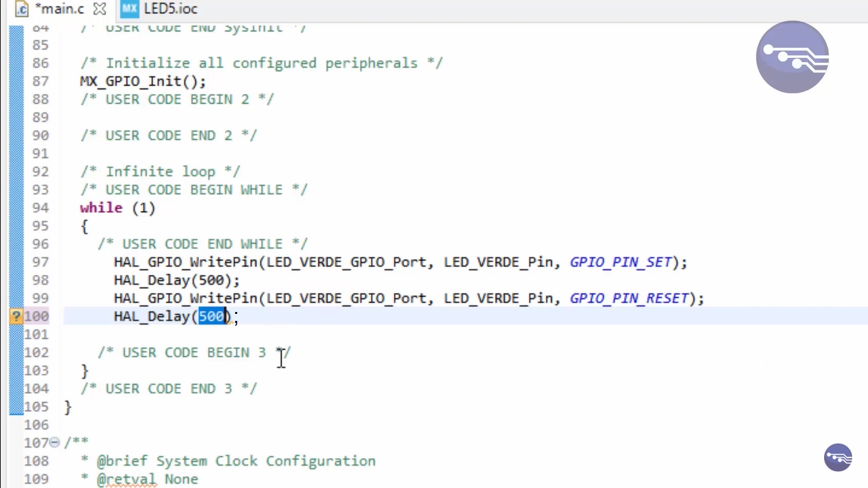
Task: Switch to the LED5.ioc tab
Action: pos(170,9)
